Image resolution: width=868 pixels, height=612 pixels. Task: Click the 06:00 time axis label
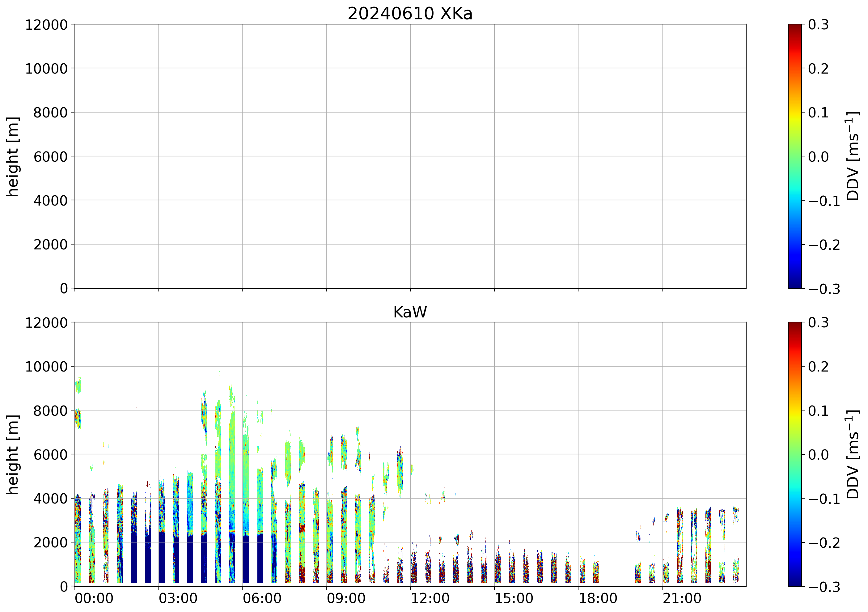point(262,598)
